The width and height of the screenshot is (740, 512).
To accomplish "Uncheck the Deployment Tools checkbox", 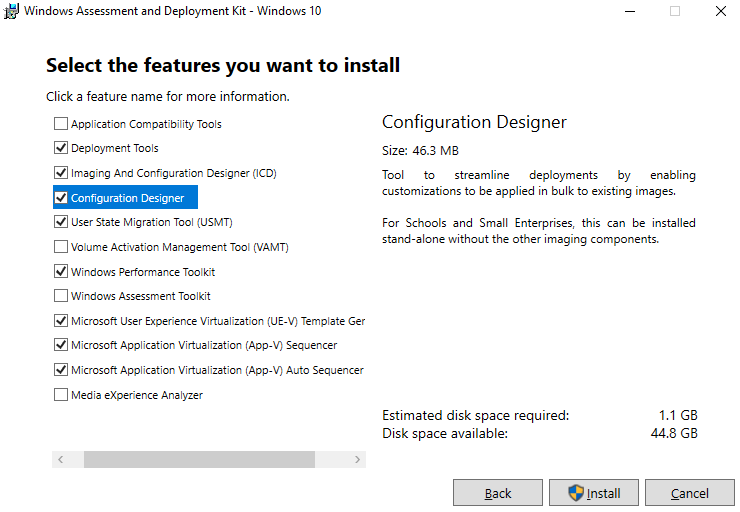I will tap(61, 149).
